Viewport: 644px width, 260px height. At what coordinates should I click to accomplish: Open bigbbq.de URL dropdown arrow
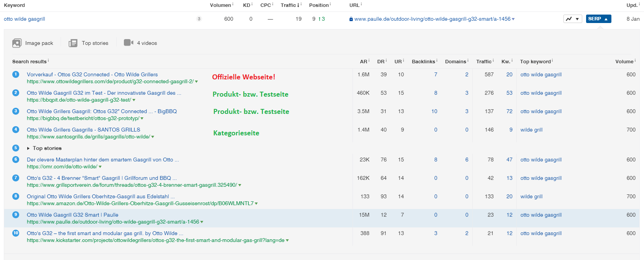pos(142,118)
